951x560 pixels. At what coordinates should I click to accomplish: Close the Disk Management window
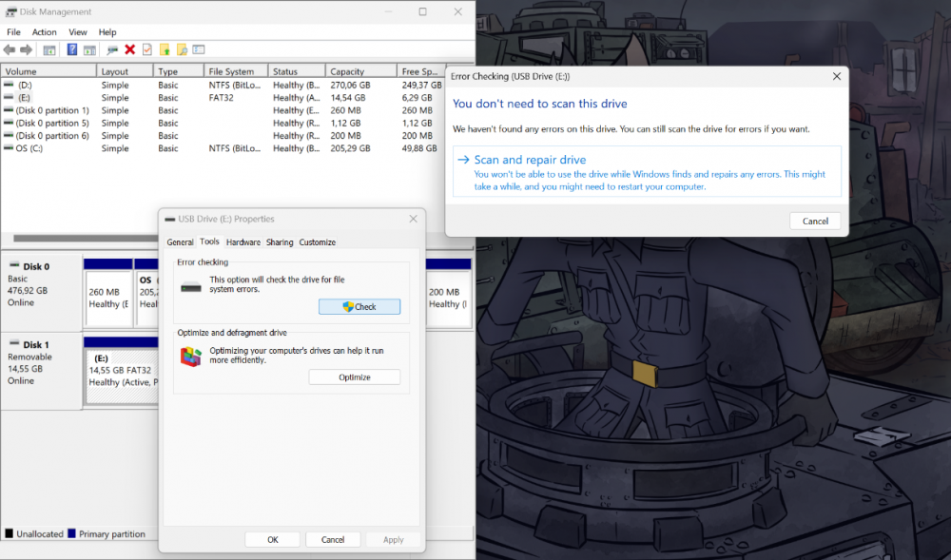pos(458,11)
